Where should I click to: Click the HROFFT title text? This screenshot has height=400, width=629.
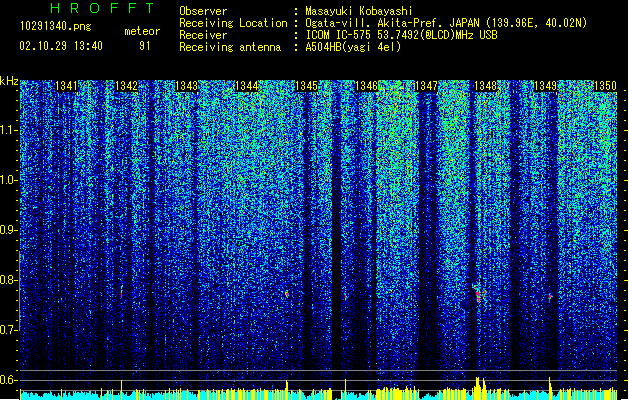point(102,8)
